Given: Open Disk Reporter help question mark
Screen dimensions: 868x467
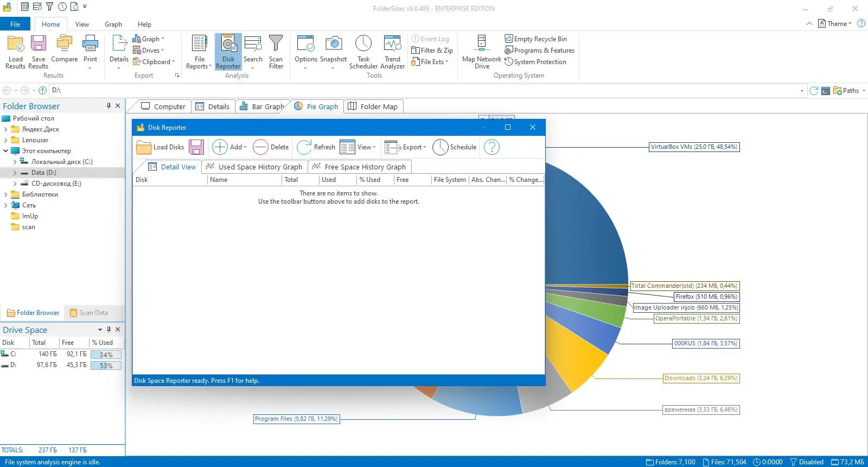Looking at the screenshot, I should point(492,147).
